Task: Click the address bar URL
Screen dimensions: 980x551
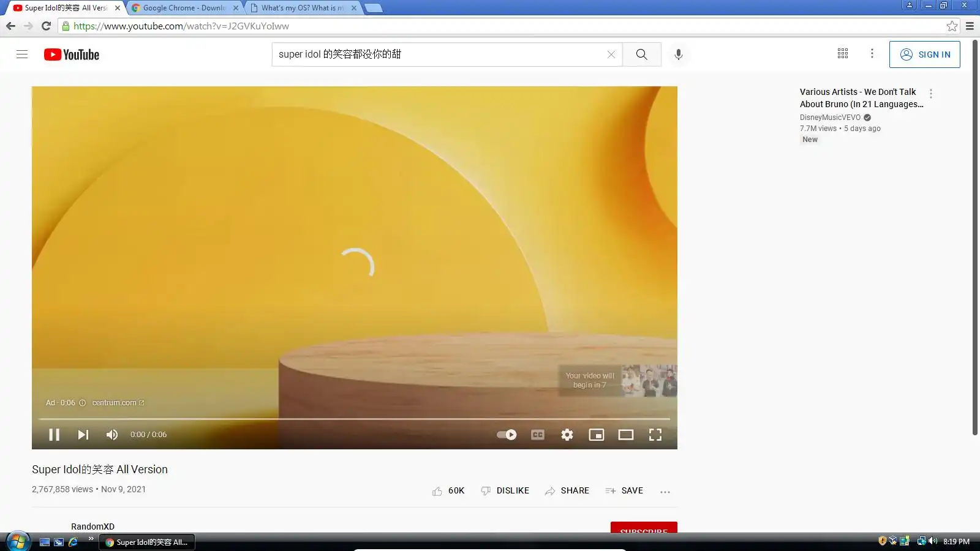Action: point(181,26)
